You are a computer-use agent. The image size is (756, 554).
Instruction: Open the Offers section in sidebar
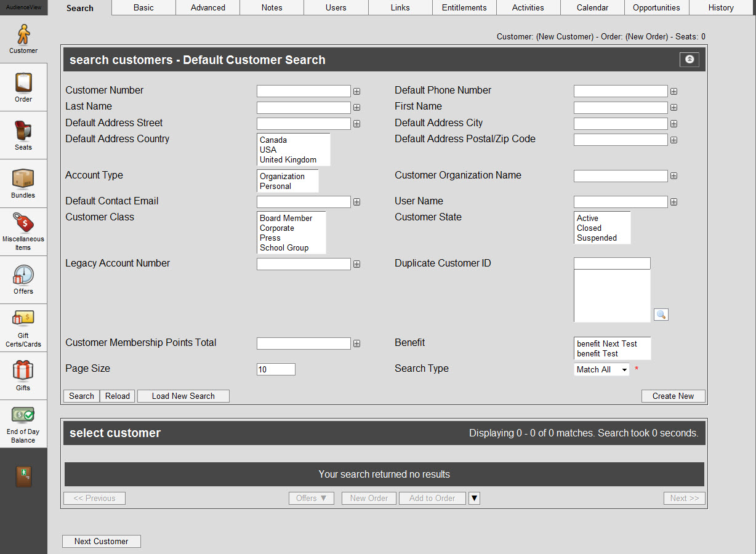pyautogui.click(x=23, y=279)
